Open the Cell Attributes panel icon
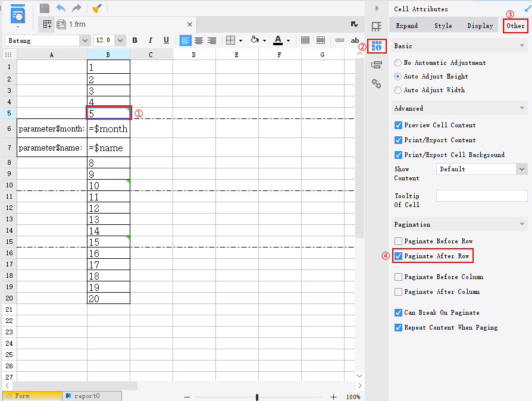The height and width of the screenshot is (401, 532). 377,46
